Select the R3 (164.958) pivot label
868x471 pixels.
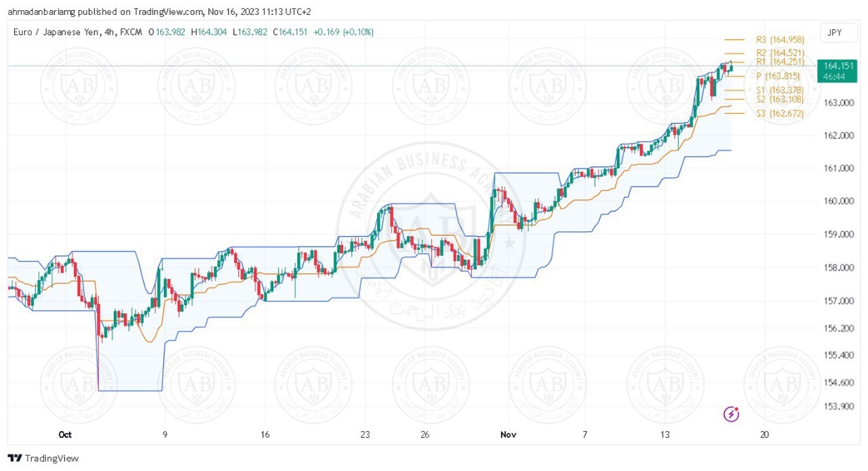(x=780, y=40)
